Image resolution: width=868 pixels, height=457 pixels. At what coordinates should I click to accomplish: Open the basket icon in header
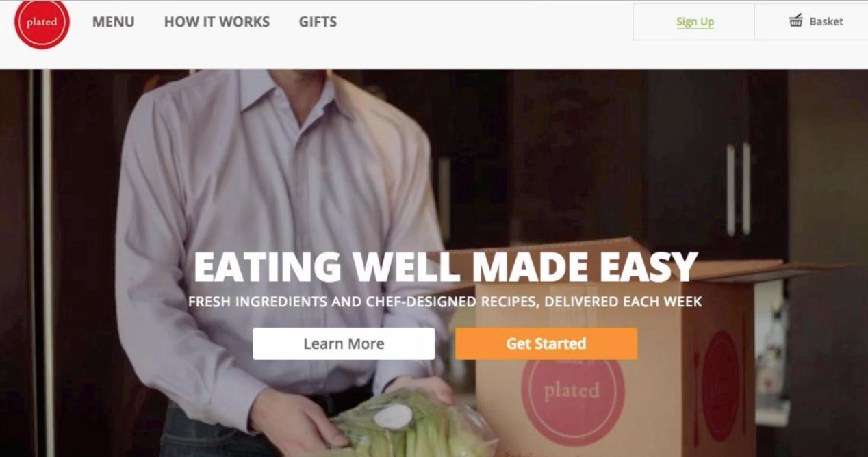[795, 21]
